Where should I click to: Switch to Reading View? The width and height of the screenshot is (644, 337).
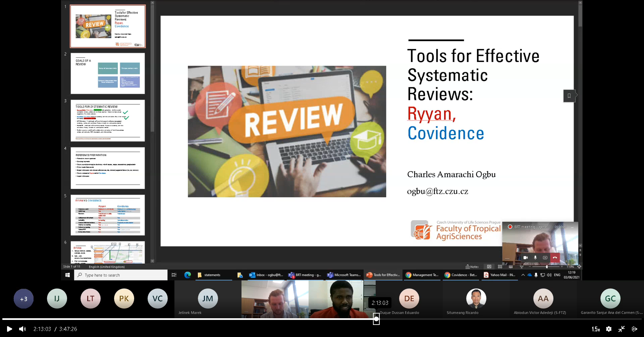511,267
